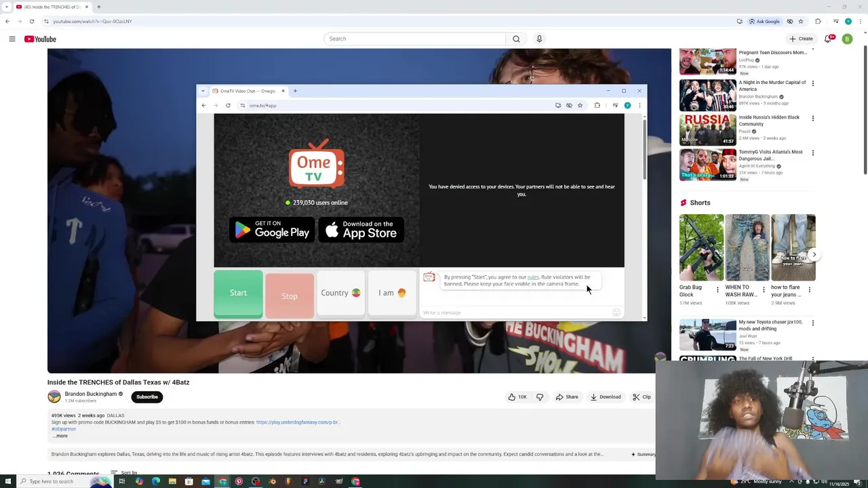
Task: Click the Stop button in OmeTV
Action: coord(290,296)
